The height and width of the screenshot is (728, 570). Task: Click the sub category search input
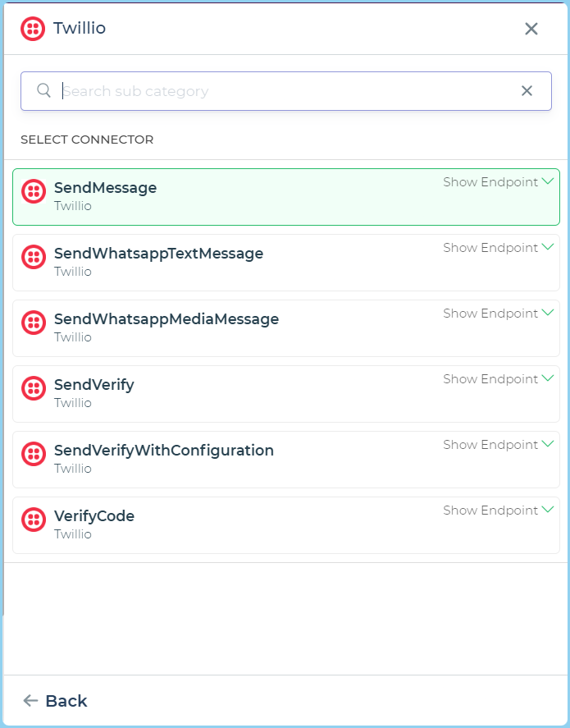(x=246, y=90)
